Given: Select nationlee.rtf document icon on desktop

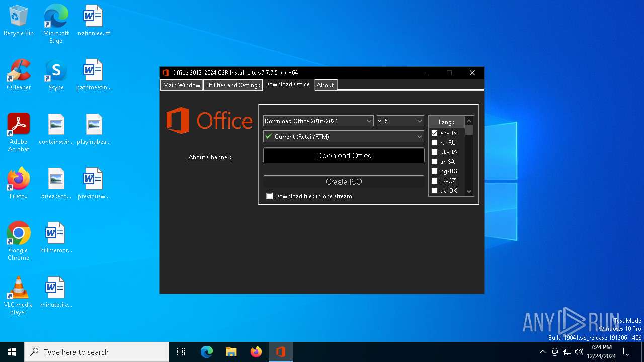Looking at the screenshot, I should pos(94,21).
